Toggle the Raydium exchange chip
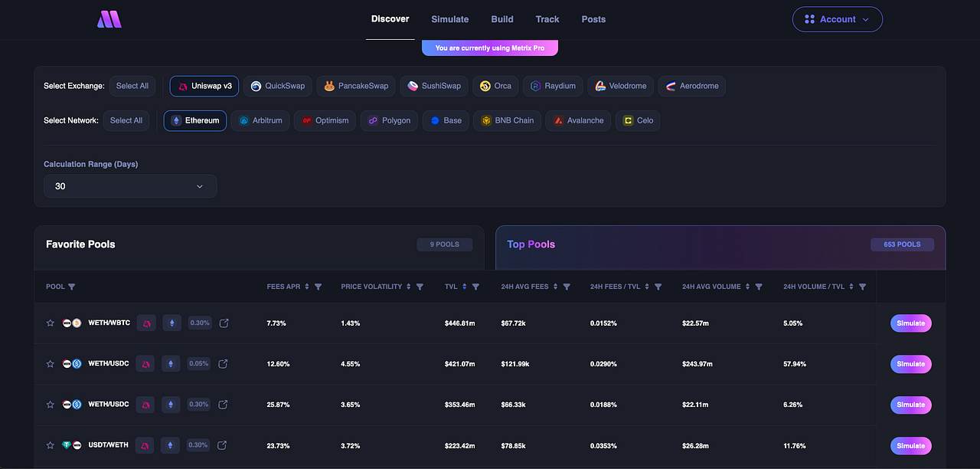 [553, 86]
